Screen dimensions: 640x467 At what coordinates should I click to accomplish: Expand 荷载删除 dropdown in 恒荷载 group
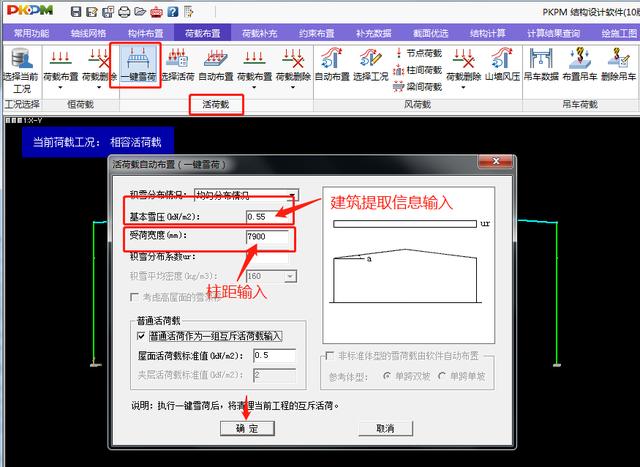pos(99,87)
